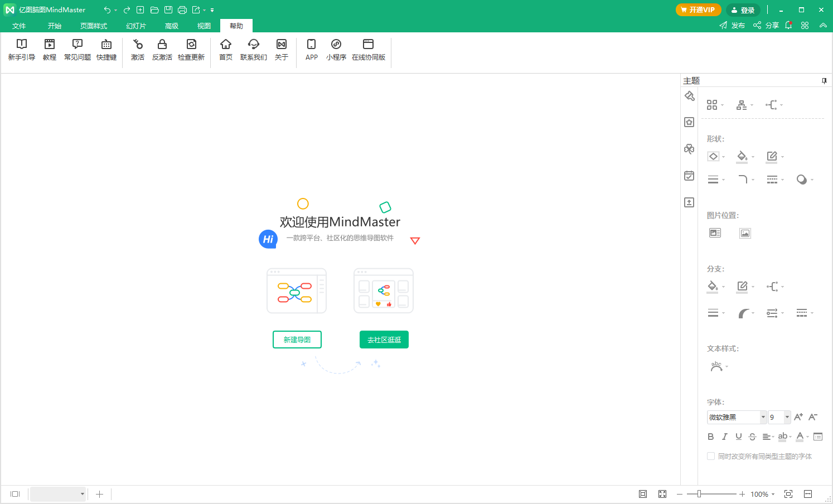Toggle 同时改变所有同类型主题的字体 checkbox
The image size is (833, 504).
tap(711, 456)
